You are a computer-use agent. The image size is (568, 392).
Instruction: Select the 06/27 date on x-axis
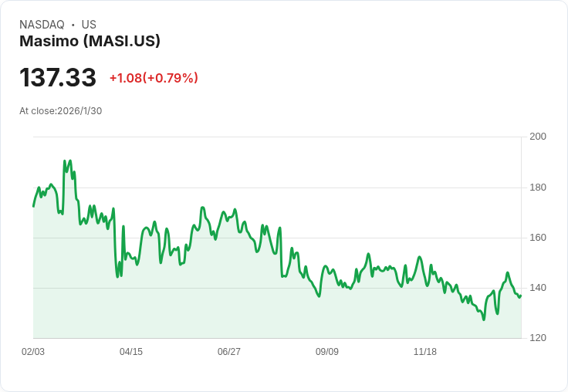point(229,352)
